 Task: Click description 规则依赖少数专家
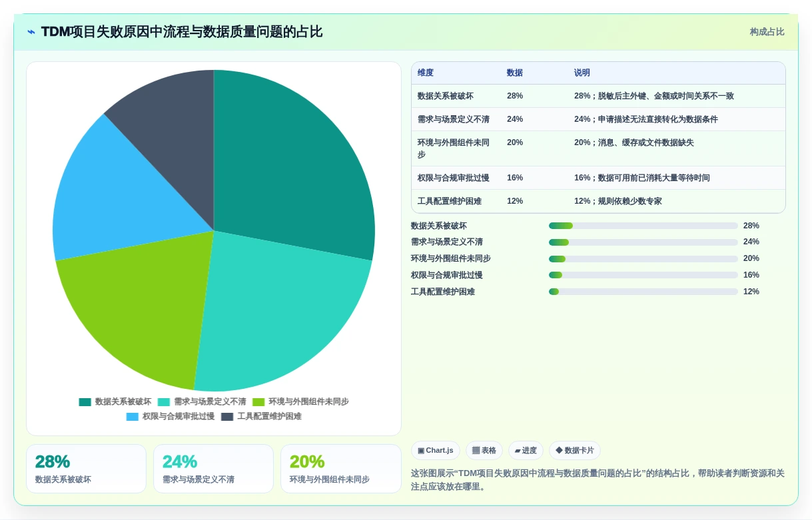629,201
